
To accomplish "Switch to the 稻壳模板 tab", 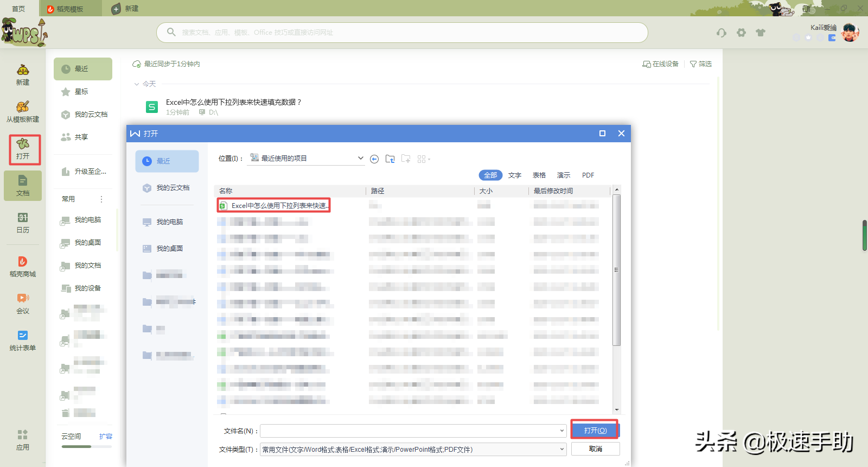I will click(70, 9).
